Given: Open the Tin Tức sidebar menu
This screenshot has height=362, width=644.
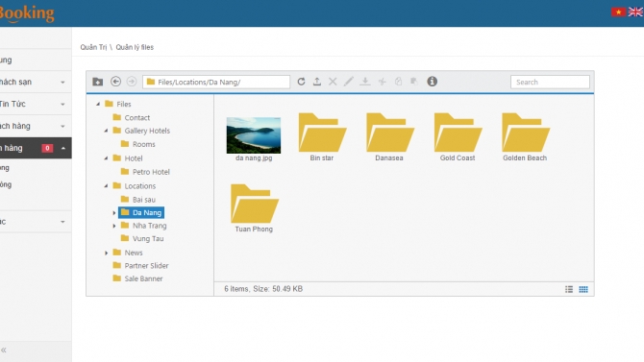Looking at the screenshot, I should pyautogui.click(x=36, y=105).
